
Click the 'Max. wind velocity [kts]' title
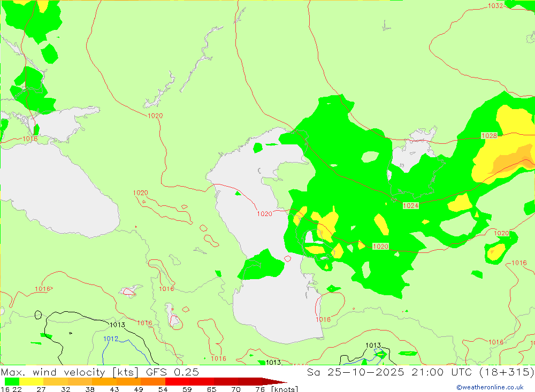click(x=70, y=372)
